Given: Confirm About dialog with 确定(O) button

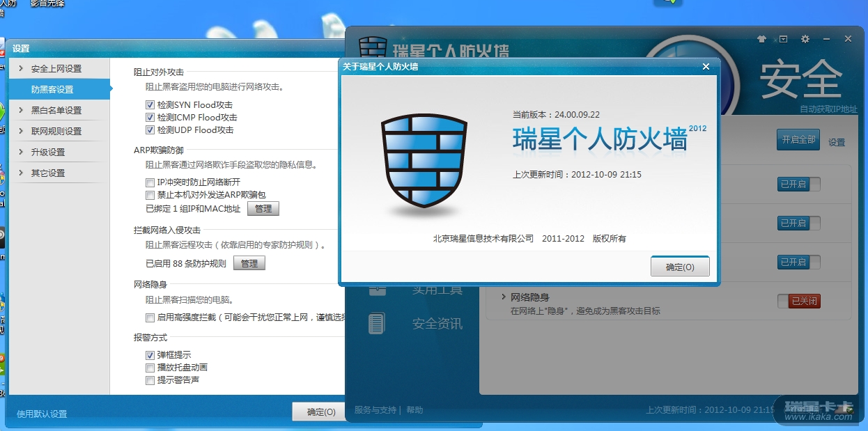Looking at the screenshot, I should (680, 267).
